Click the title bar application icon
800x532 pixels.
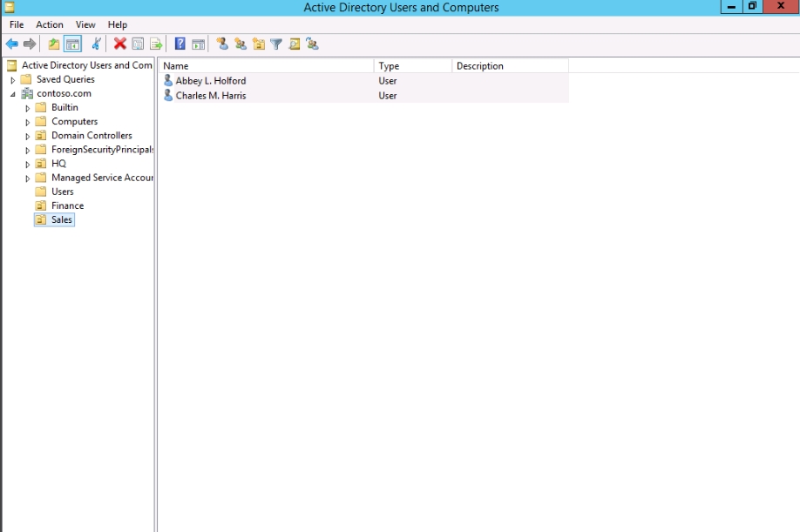(x=10, y=7)
